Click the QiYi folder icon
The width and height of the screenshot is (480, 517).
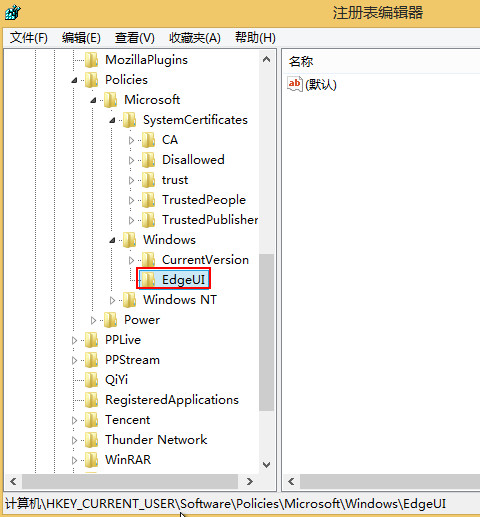(x=91, y=380)
